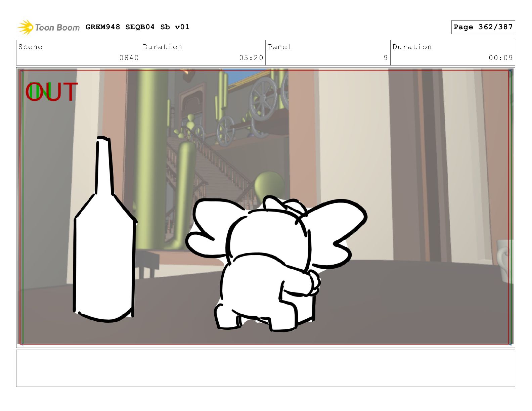Click the storyboard panel image
Image resolution: width=532 pixels, height=411 pixels.
(x=265, y=207)
